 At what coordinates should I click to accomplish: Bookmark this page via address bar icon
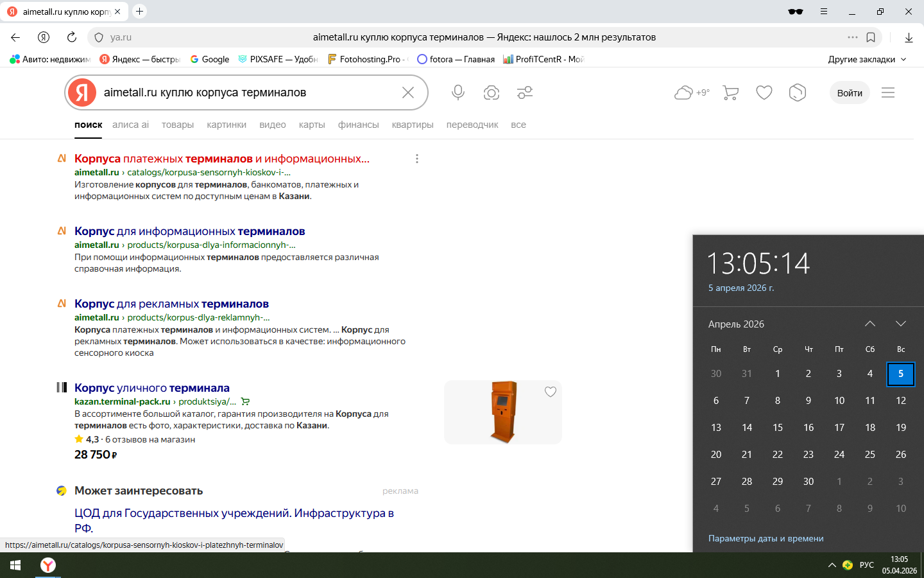[x=871, y=37]
